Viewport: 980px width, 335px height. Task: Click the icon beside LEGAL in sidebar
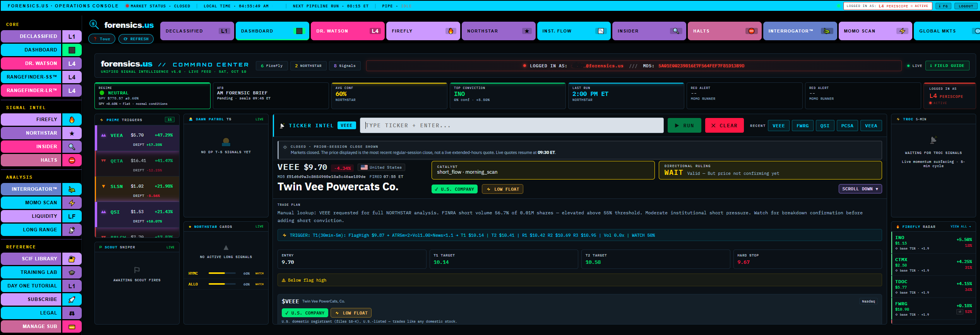pos(72,313)
